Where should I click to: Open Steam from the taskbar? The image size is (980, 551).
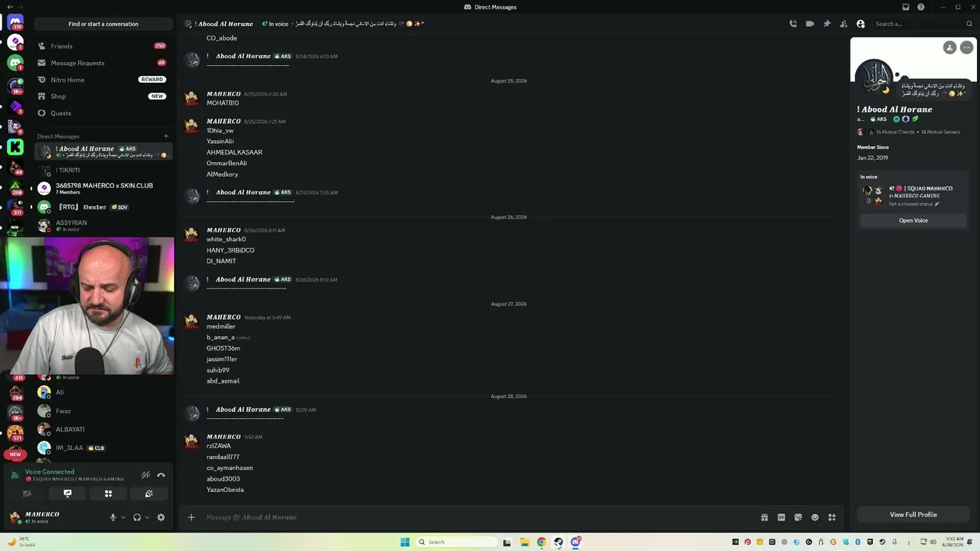coord(558,542)
